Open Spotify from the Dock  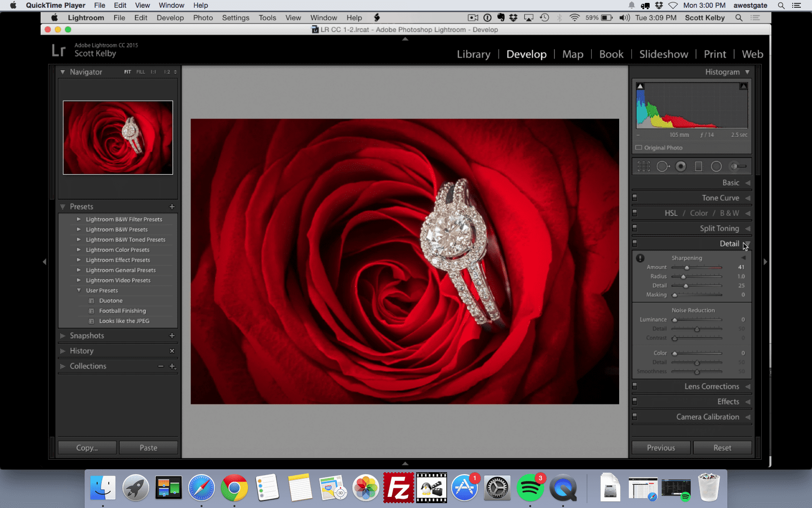click(531, 488)
